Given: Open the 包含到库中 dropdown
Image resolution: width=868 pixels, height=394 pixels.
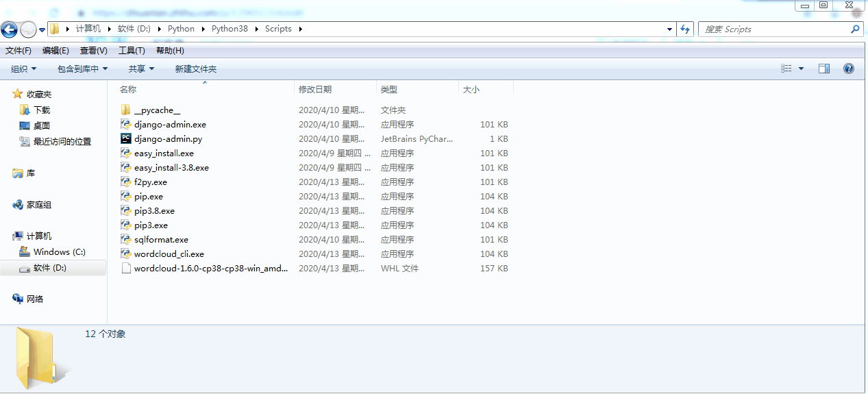Looking at the screenshot, I should coord(83,69).
